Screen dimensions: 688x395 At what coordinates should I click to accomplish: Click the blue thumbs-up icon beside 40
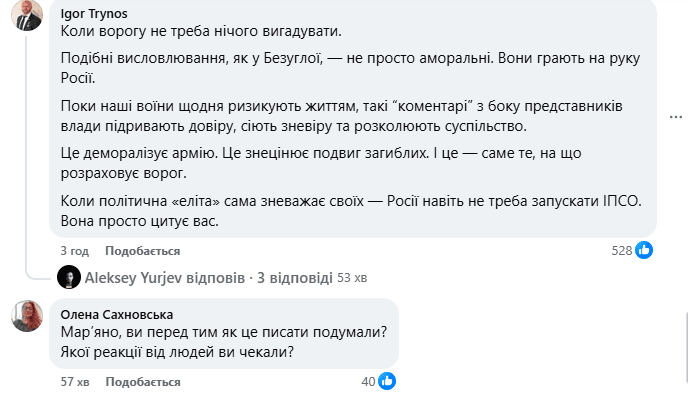[387, 381]
